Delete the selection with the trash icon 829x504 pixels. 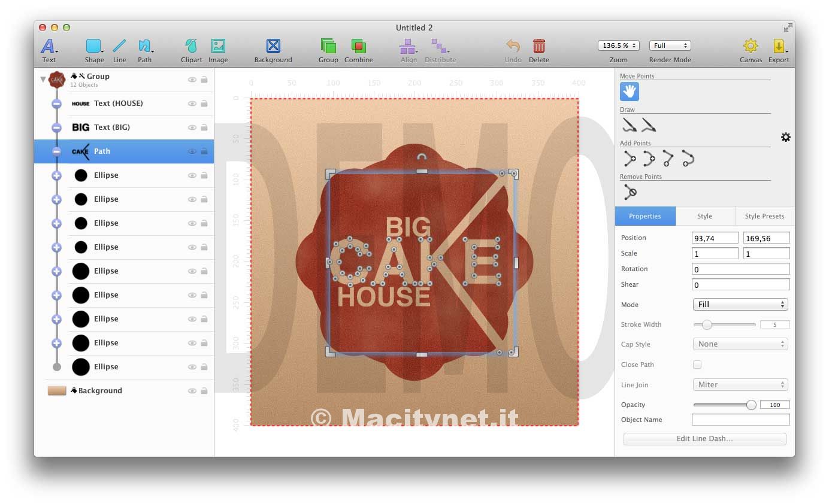539,46
